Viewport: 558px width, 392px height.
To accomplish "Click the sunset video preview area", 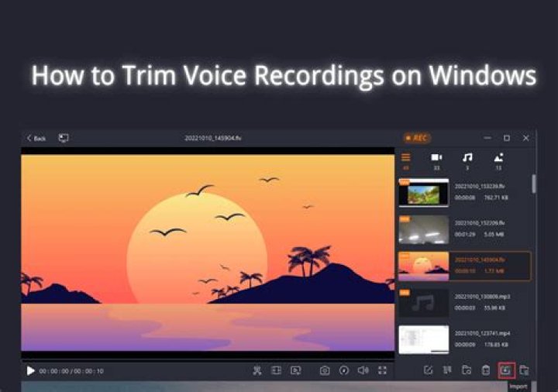I will tap(208, 253).
